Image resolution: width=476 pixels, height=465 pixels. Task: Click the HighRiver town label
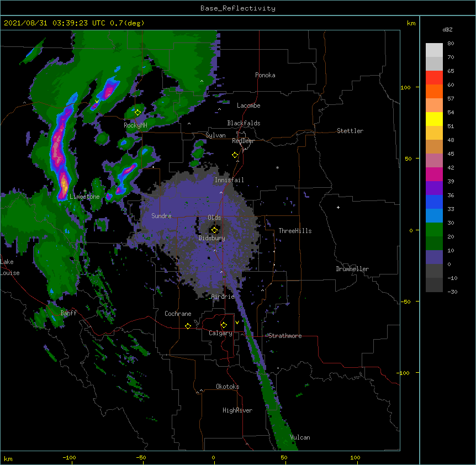237,410
